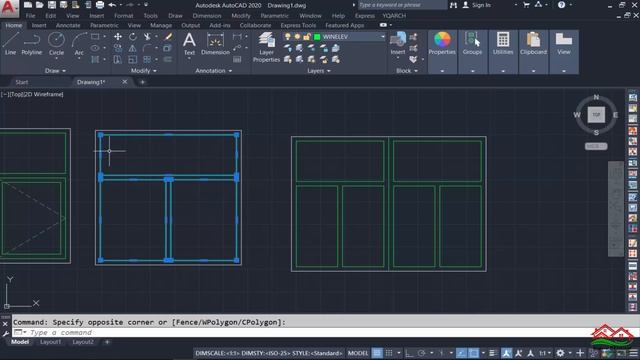Click the Mirror tool icon
Viewport: 640px width, 360px height.
(x=133, y=48)
